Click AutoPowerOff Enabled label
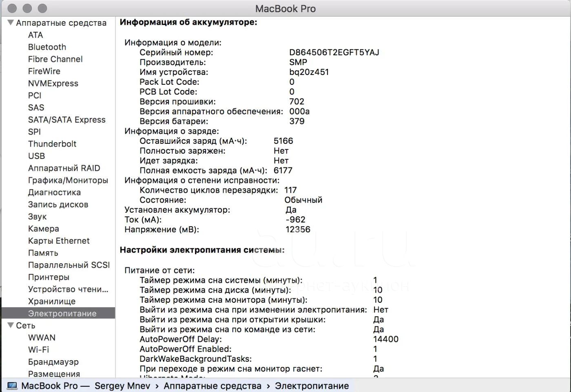571x392 pixels. [185, 349]
